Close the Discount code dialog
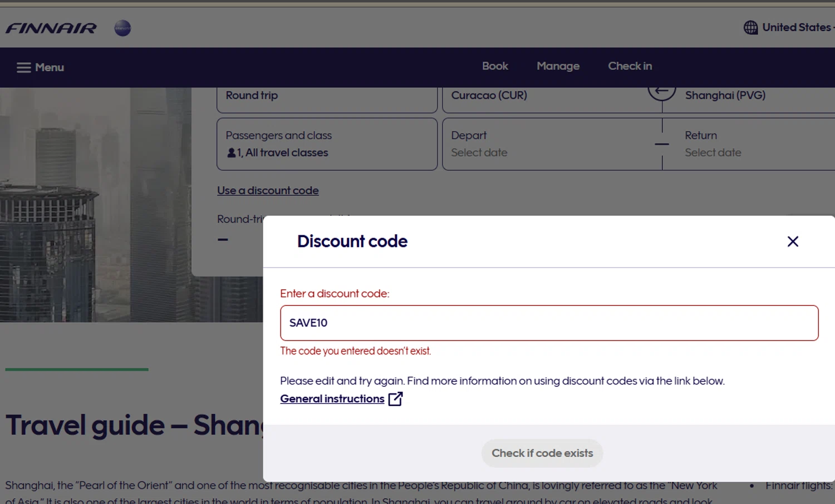The width and height of the screenshot is (835, 504). click(x=793, y=241)
